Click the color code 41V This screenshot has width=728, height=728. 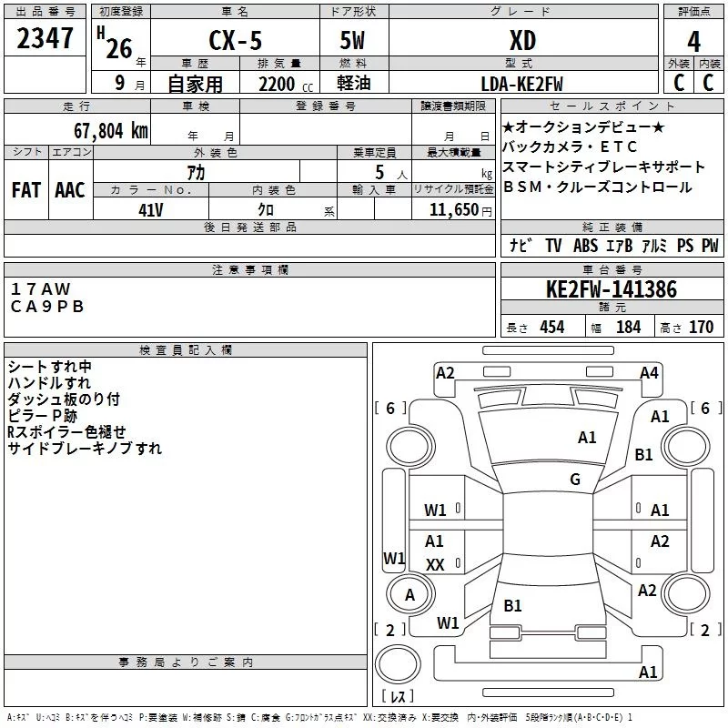point(149,209)
